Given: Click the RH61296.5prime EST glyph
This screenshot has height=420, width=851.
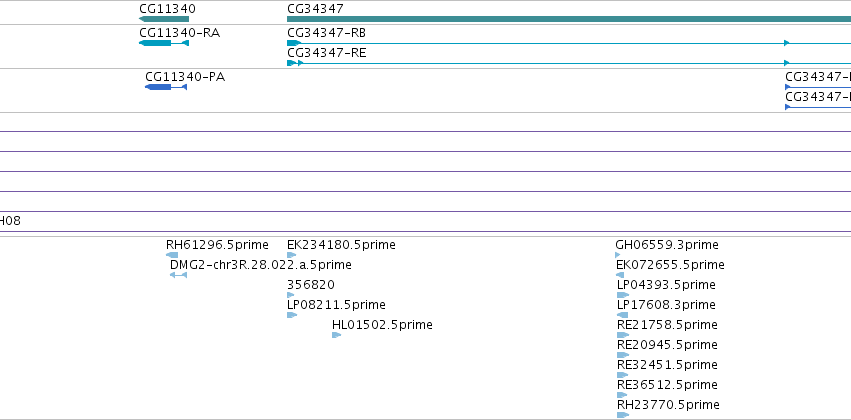Looking at the screenshot, I should (x=172, y=255).
